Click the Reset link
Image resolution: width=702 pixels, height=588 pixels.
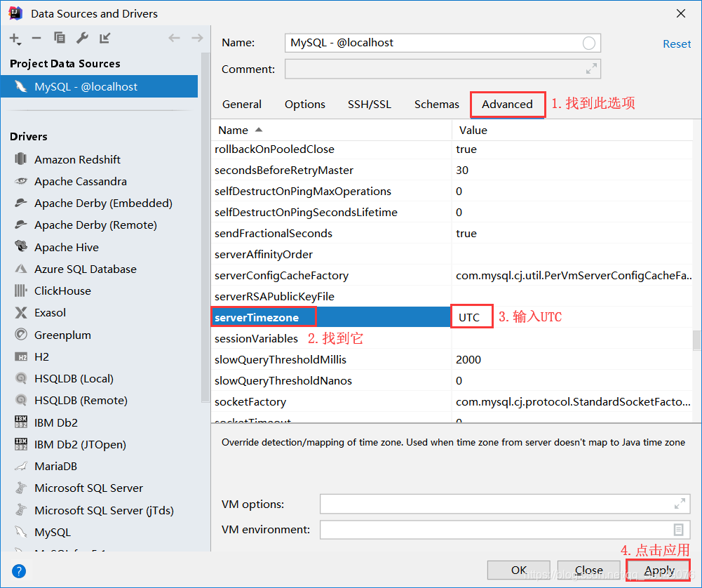(x=677, y=44)
